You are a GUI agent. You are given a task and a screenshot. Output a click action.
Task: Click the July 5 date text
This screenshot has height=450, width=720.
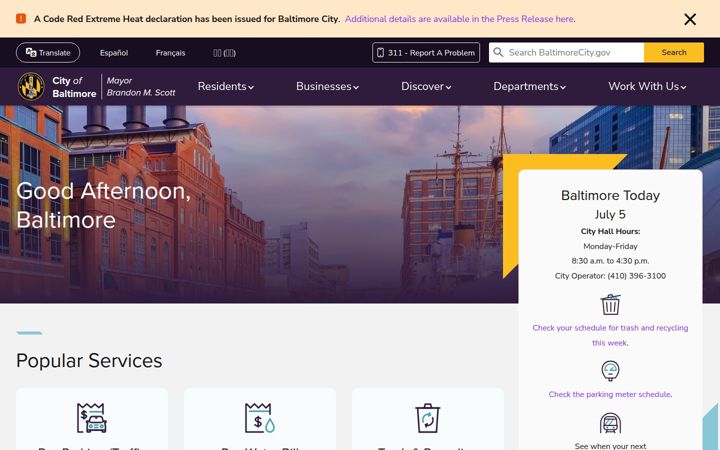[x=610, y=214]
